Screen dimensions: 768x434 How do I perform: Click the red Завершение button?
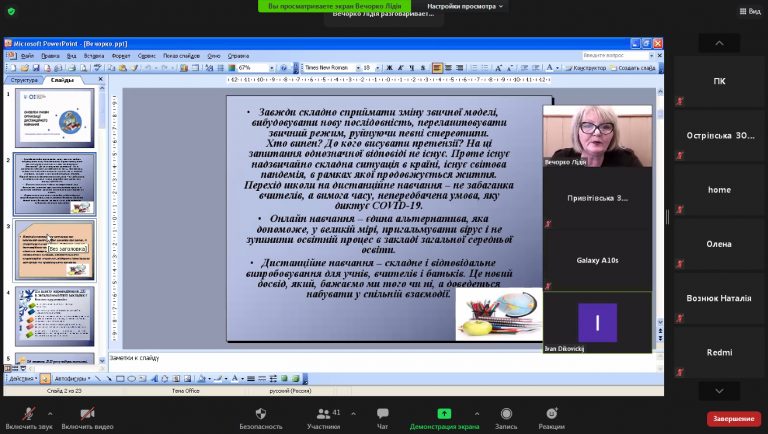tap(733, 419)
